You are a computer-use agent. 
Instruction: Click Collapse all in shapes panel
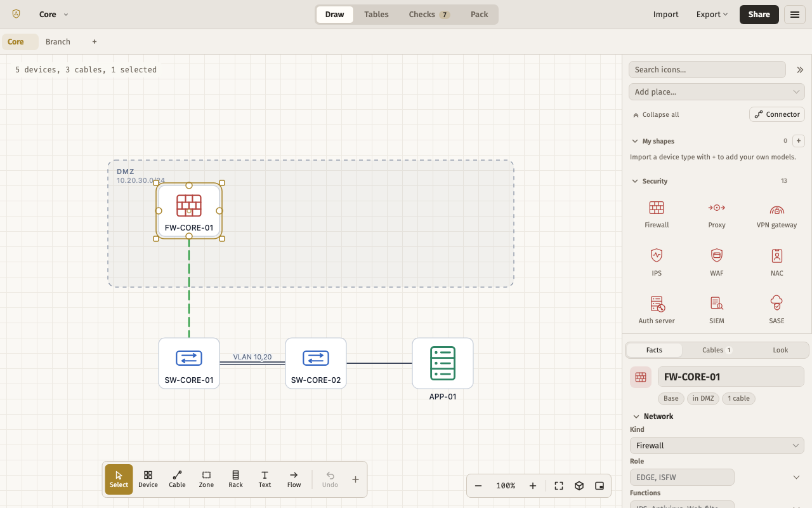click(655, 115)
